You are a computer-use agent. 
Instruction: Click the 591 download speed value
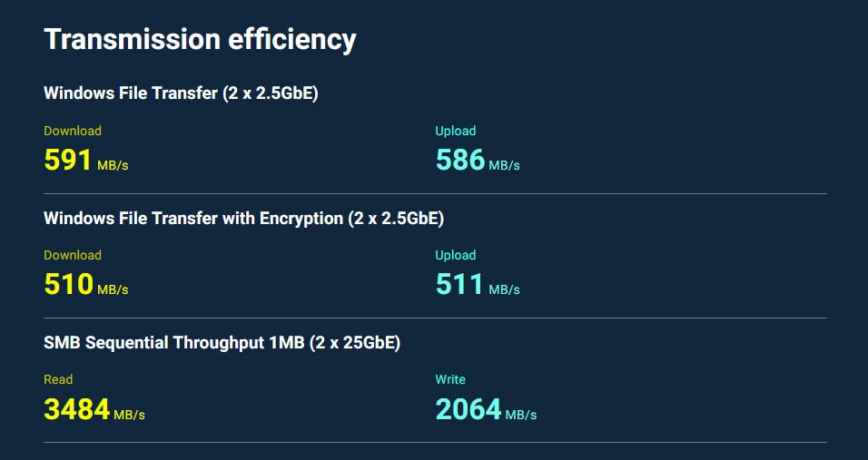(68, 161)
